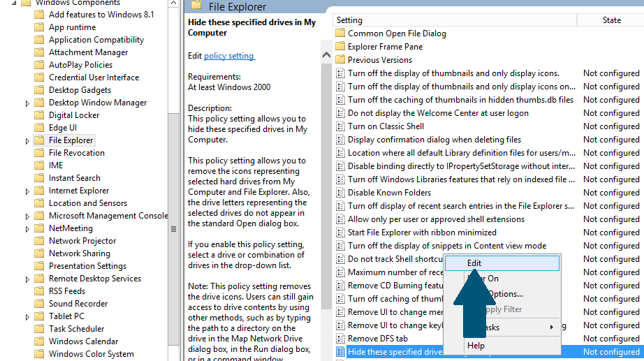This screenshot has height=361, width=644.
Task: Click the Task Scheduler folder icon
Action: click(39, 329)
